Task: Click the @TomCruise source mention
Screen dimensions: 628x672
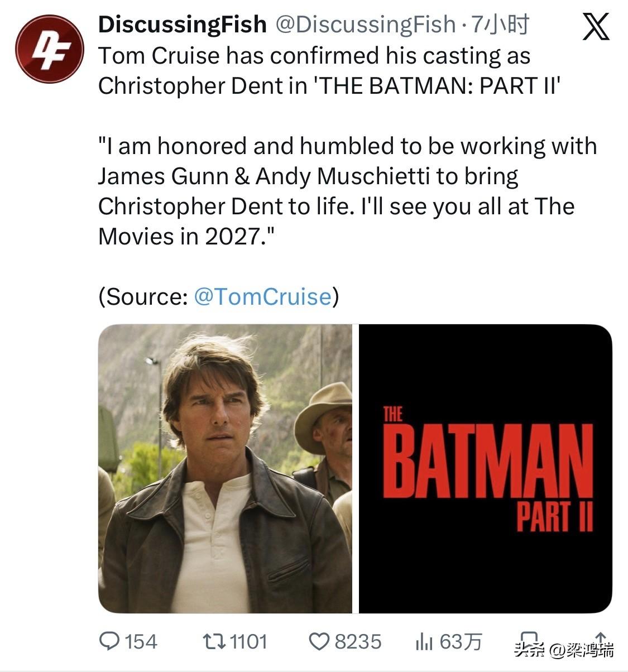Action: coord(263,296)
